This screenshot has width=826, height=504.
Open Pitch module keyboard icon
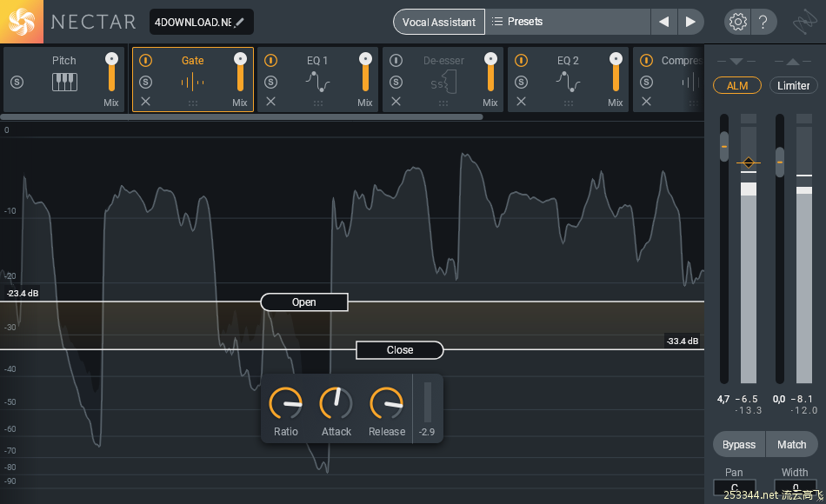pyautogui.click(x=64, y=83)
